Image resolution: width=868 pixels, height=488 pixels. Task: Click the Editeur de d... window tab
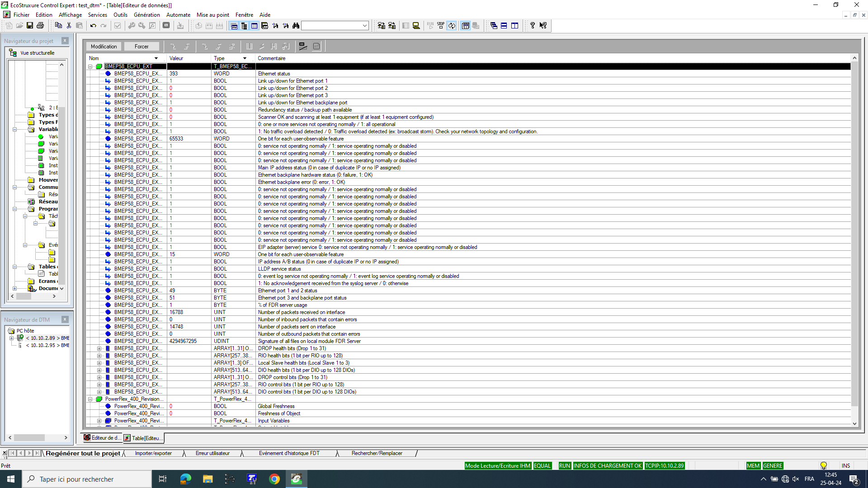click(x=103, y=438)
